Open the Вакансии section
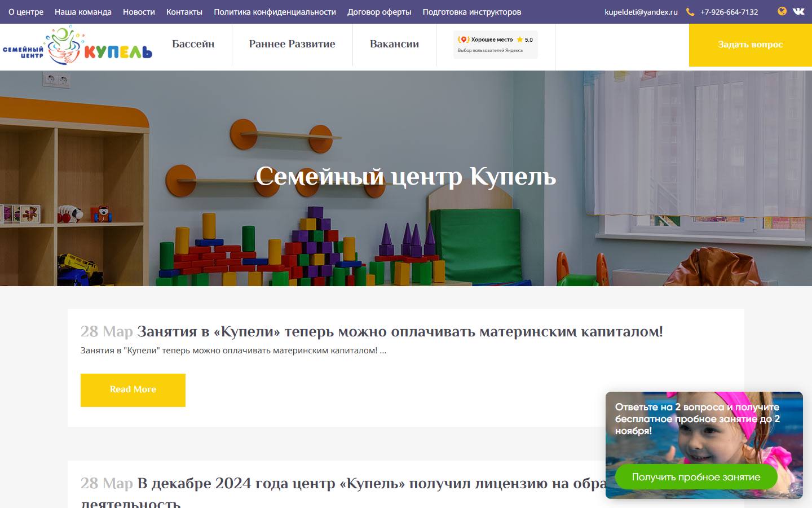The width and height of the screenshot is (812, 508). coord(394,44)
